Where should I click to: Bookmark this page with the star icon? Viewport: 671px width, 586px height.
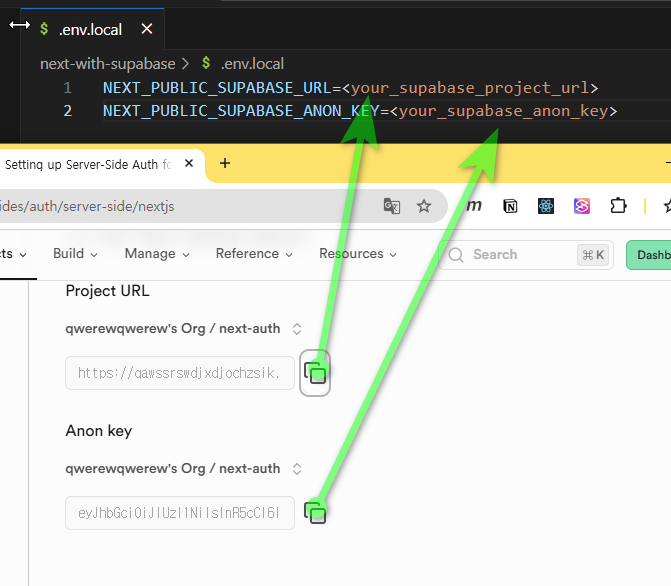424,206
